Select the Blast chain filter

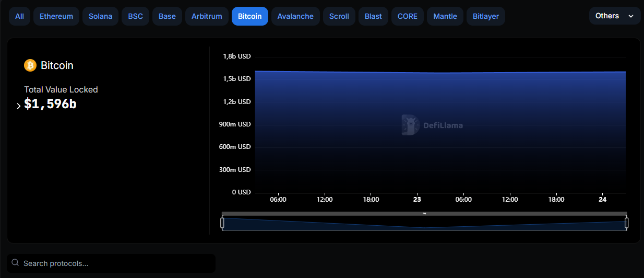tap(373, 16)
